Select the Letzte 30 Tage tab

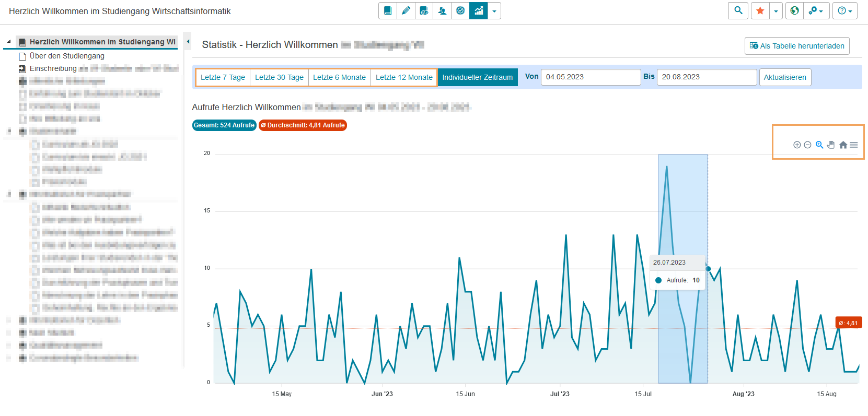279,77
